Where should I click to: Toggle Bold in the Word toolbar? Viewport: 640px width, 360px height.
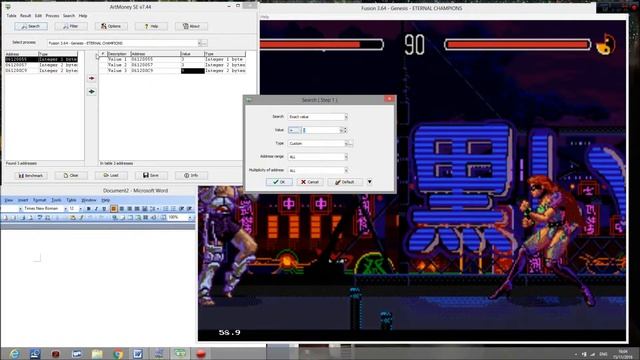click(89, 209)
